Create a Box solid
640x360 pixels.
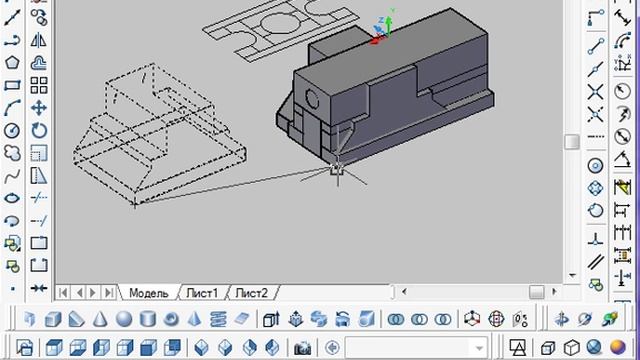pyautogui.click(x=53, y=319)
